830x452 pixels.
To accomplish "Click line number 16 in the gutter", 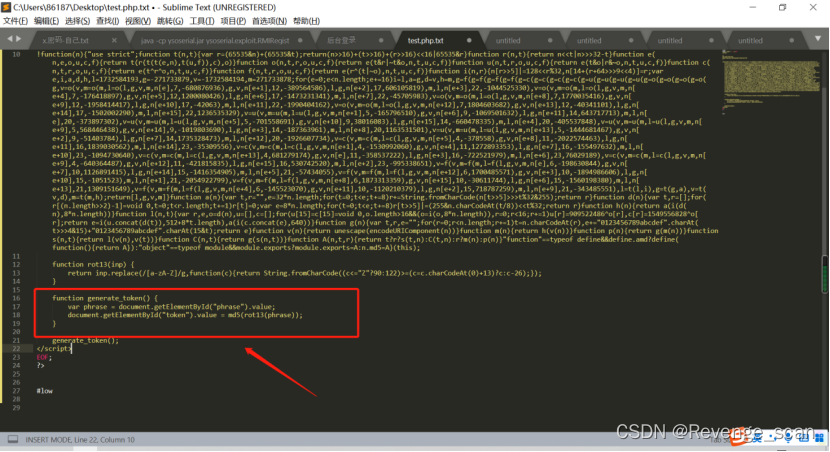I will [16, 298].
